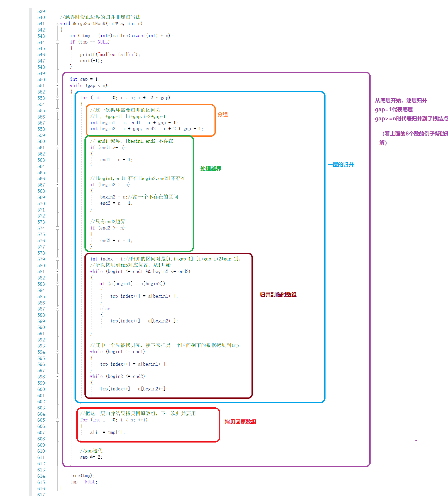Click the 'int begin2 = i + gap' declaration line
This screenshot has width=448, height=498.
pos(146,129)
